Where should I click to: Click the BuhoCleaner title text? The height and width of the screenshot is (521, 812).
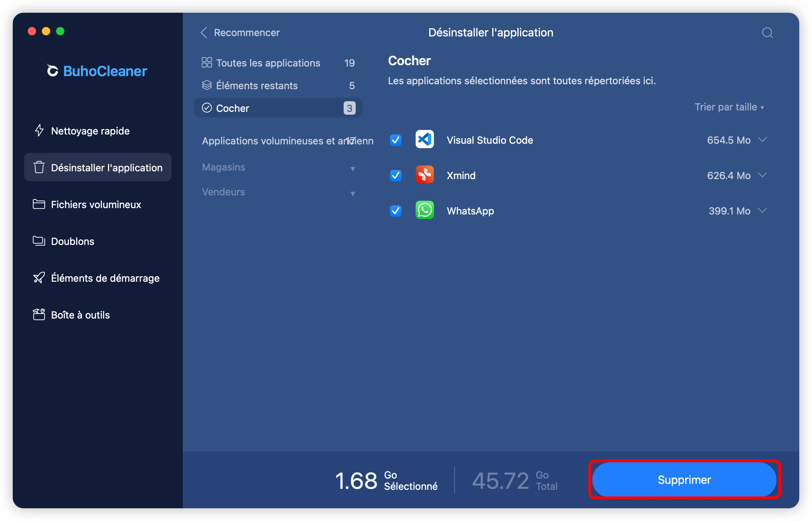[105, 71]
